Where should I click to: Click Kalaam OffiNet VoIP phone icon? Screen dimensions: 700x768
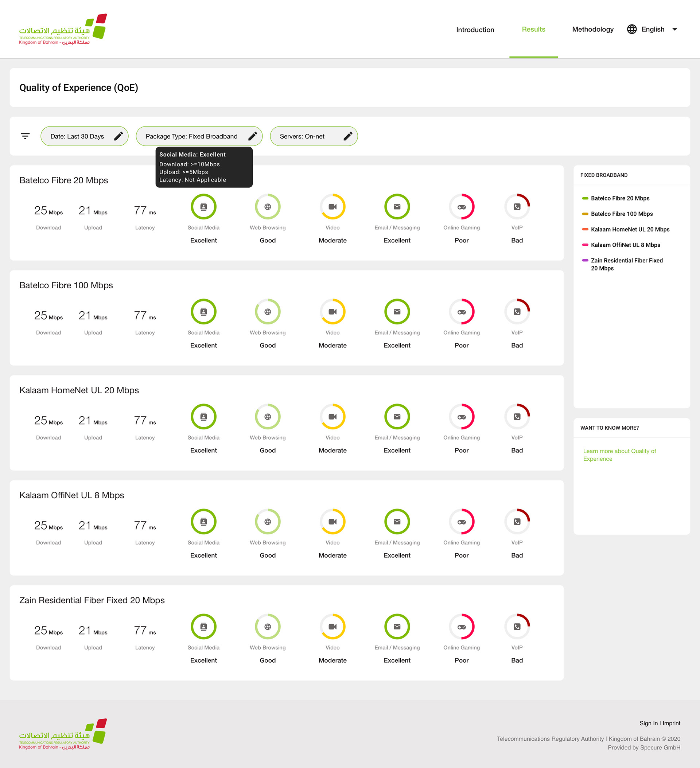tap(517, 522)
